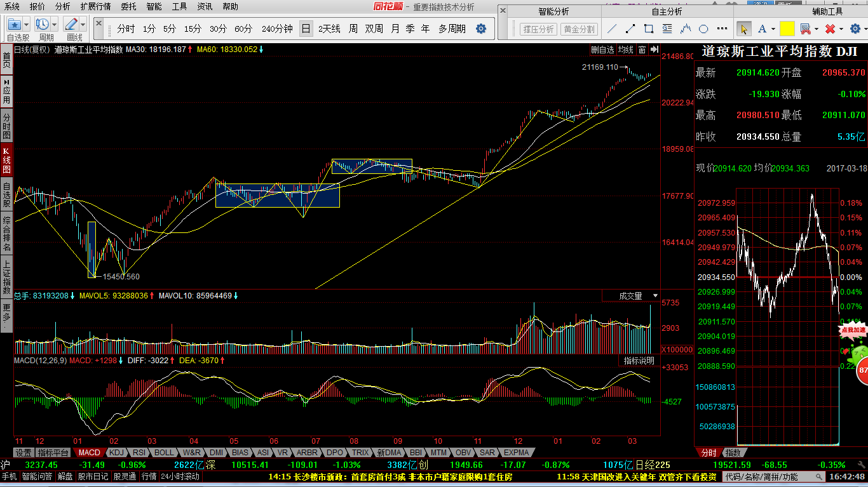
Task: Choose the text 'A' annotation tool
Action: click(x=762, y=29)
